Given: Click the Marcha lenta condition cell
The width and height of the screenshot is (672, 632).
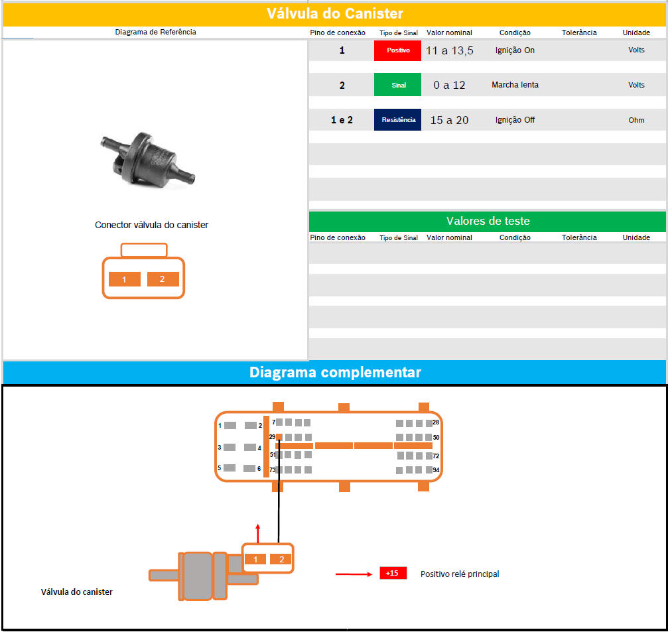Looking at the screenshot, I should click(515, 85).
